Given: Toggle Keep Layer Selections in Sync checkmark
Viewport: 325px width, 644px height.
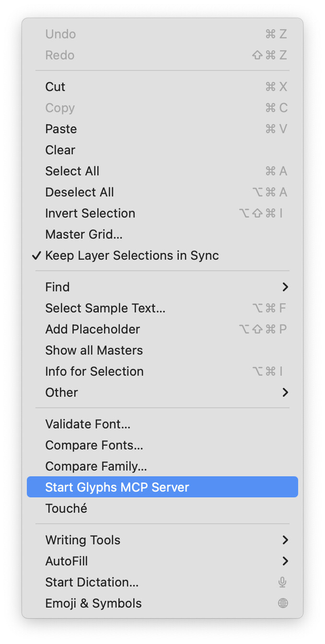Looking at the screenshot, I should tap(36, 255).
